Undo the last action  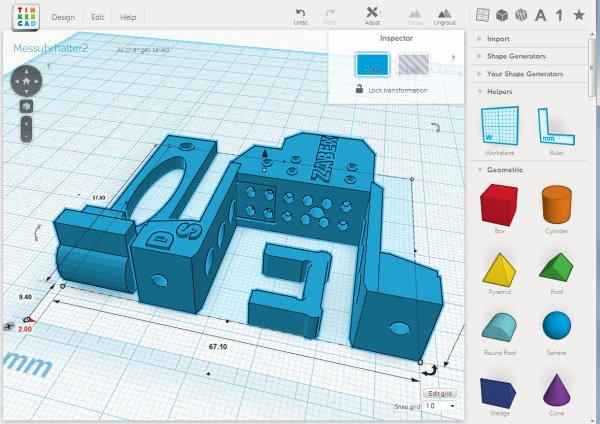click(300, 17)
